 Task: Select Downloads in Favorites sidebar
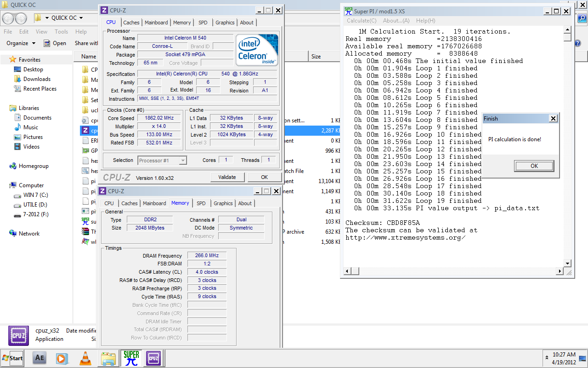pos(37,79)
